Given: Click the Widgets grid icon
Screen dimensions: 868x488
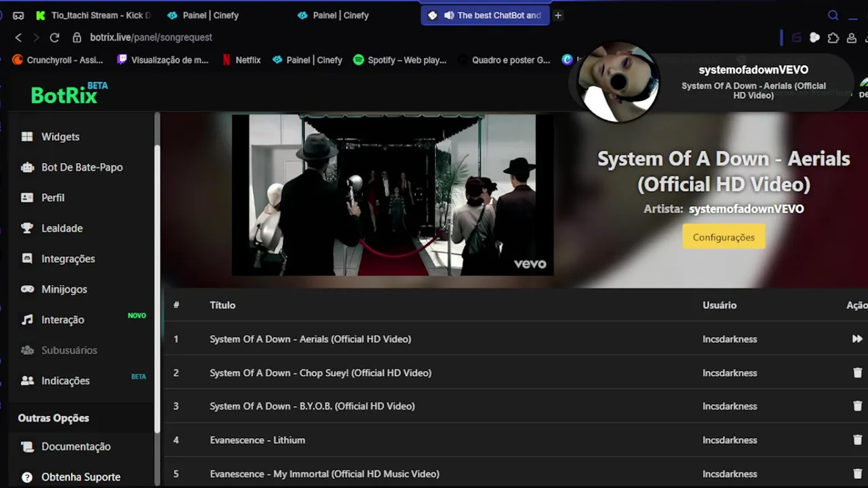Looking at the screenshot, I should click(x=27, y=137).
